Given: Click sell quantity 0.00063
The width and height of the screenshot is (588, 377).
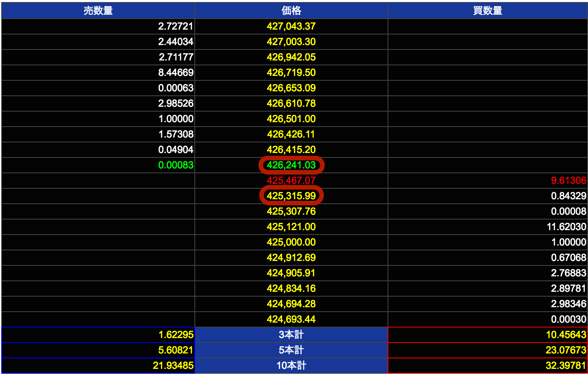Looking at the screenshot, I should 176,88.
